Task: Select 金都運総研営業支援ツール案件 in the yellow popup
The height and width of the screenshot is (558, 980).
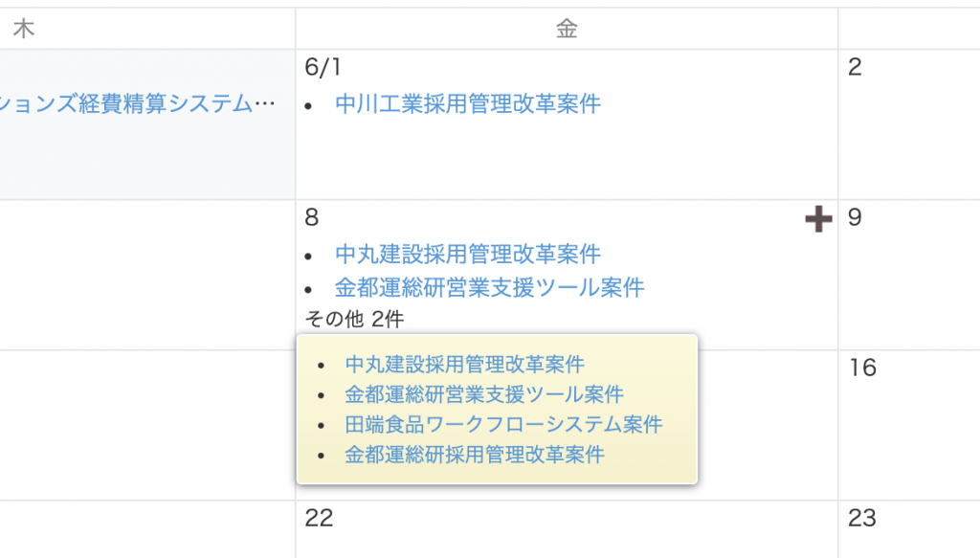Action: (484, 394)
